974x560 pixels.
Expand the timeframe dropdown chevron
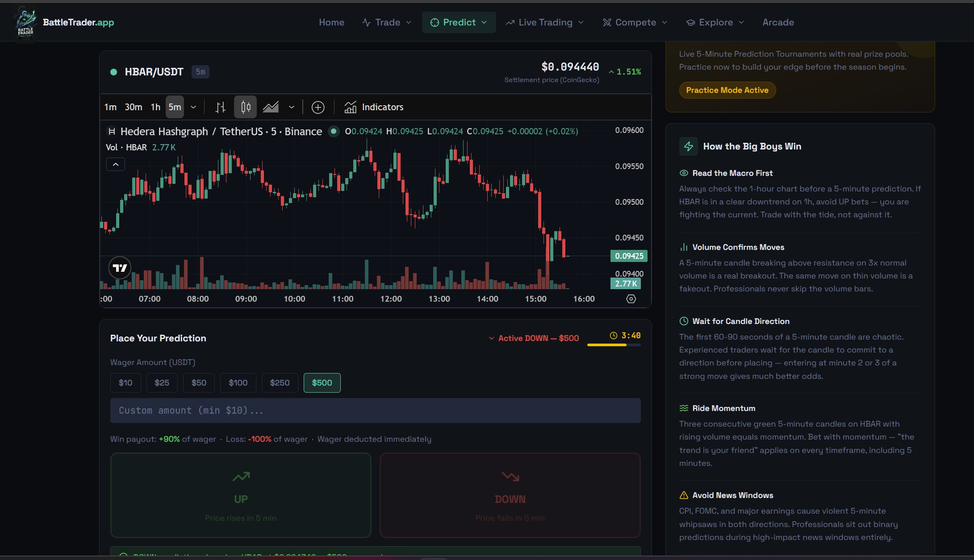pos(193,107)
